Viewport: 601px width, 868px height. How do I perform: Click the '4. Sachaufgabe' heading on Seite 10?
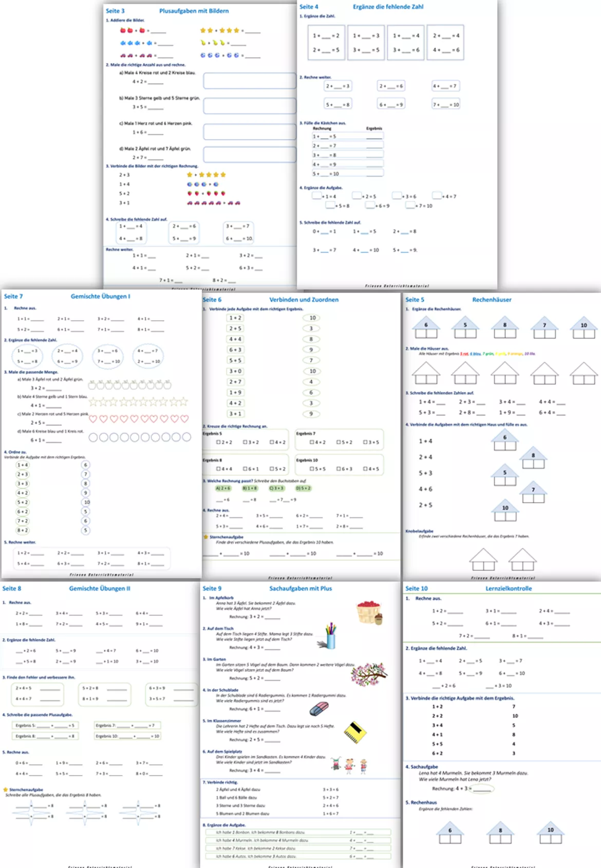coord(422,767)
